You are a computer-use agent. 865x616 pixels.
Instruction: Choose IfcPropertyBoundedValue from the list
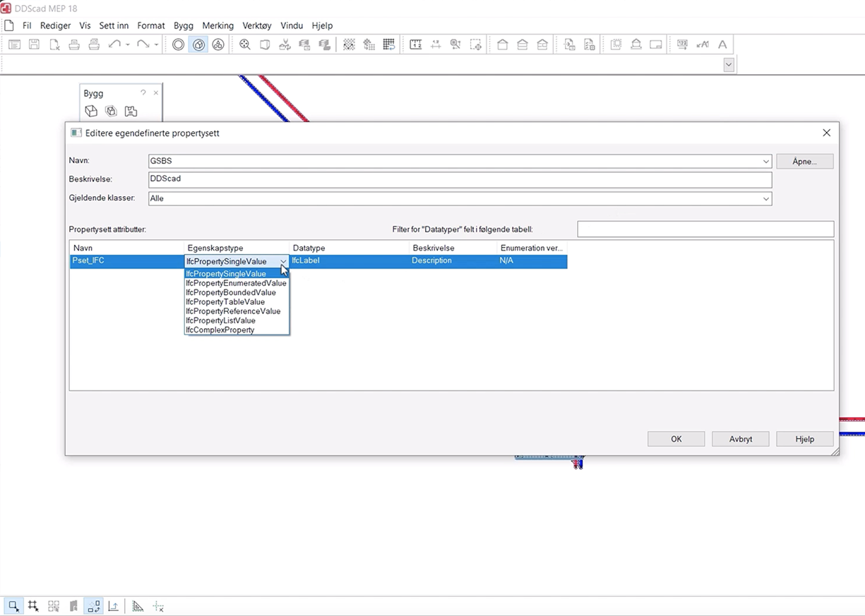(237, 292)
